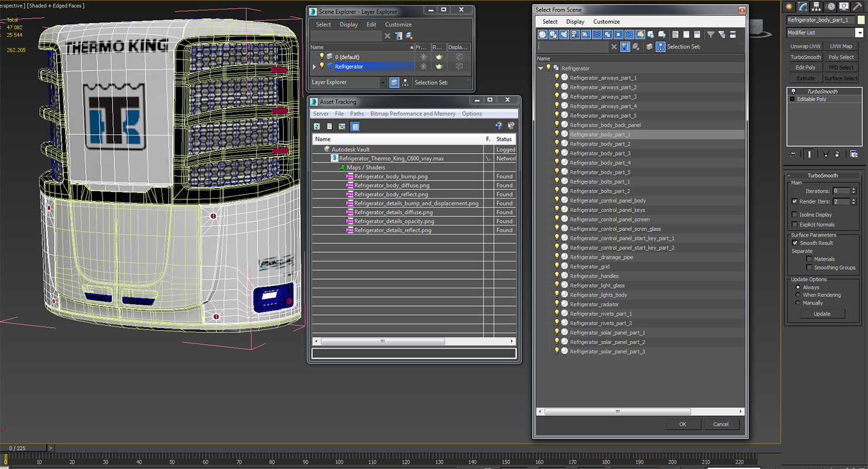Click Render Iters spinner arrows
The width and height of the screenshot is (868, 469).
(x=854, y=201)
